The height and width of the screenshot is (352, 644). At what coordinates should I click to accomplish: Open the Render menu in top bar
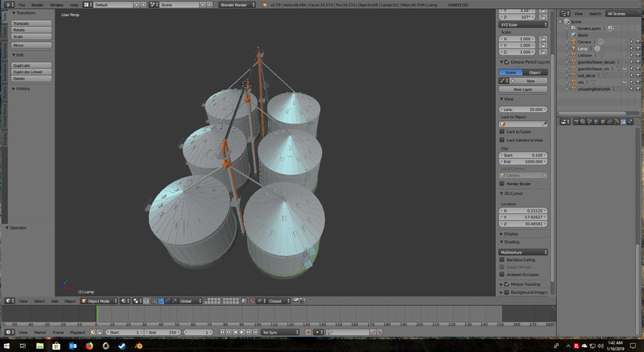(x=37, y=5)
